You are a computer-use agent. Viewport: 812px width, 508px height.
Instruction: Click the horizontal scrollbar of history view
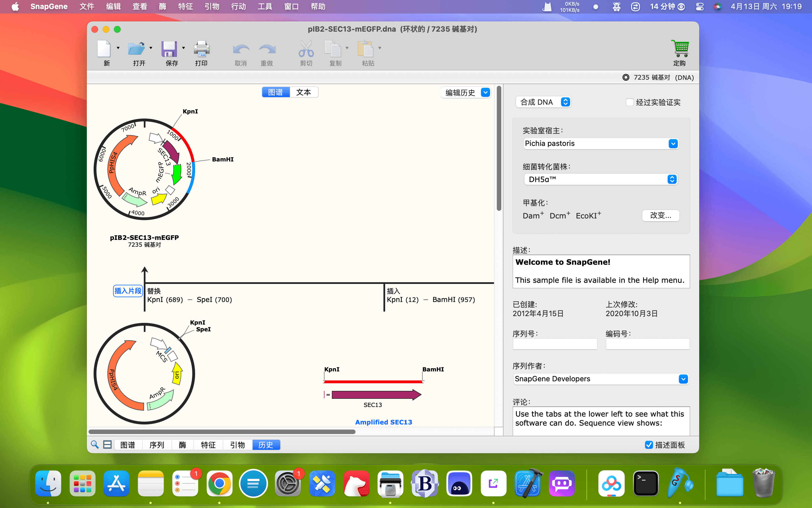(222, 432)
